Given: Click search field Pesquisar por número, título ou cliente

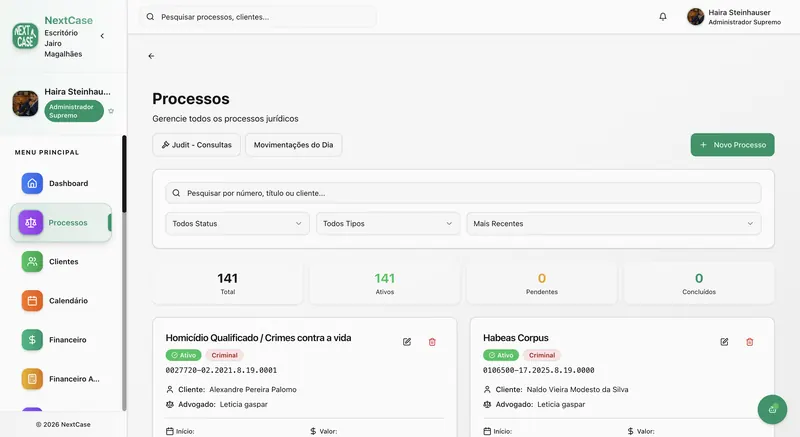Looking at the screenshot, I should click(463, 193).
